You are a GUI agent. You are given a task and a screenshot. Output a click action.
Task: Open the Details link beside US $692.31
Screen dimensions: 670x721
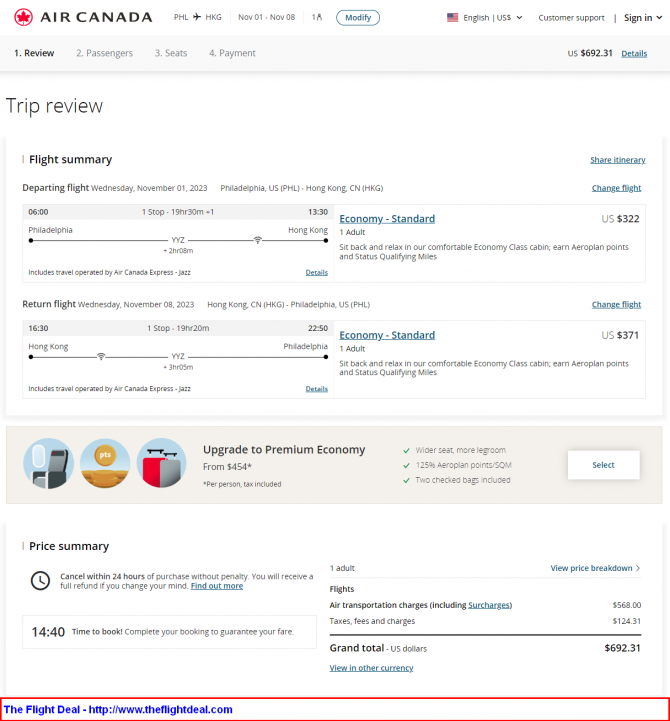click(x=634, y=53)
